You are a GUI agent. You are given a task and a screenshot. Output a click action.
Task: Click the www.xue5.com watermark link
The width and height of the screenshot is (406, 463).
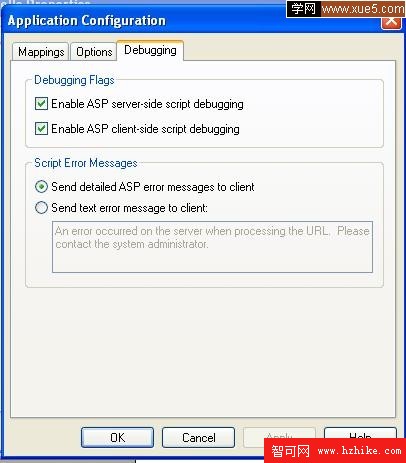(x=363, y=9)
